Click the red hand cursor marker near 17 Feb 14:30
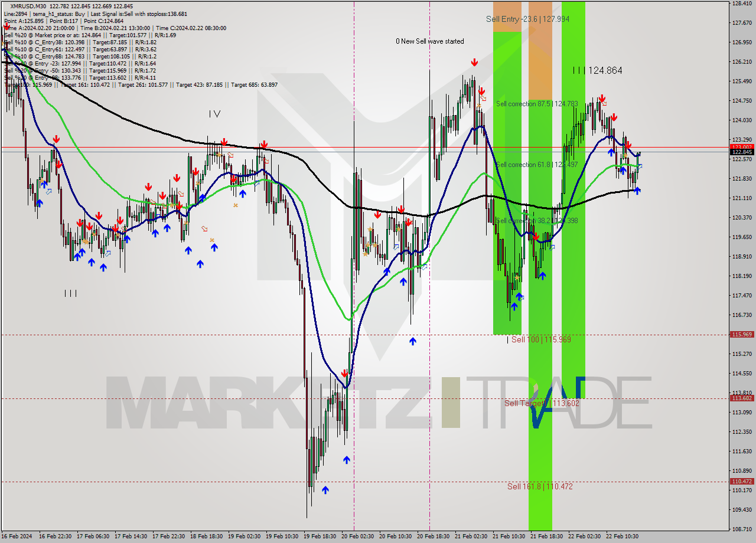 click(124, 229)
